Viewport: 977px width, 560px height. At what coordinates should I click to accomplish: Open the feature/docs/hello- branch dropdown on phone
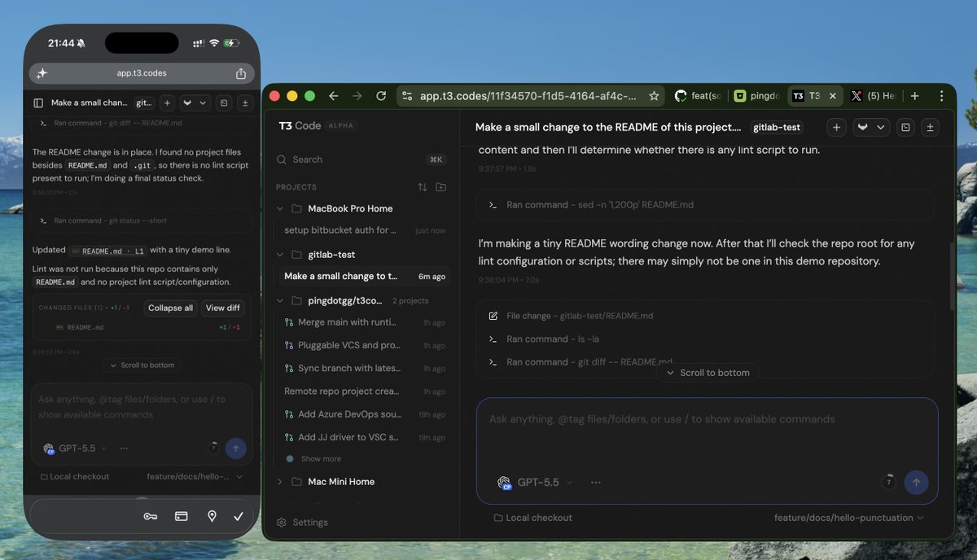click(193, 476)
